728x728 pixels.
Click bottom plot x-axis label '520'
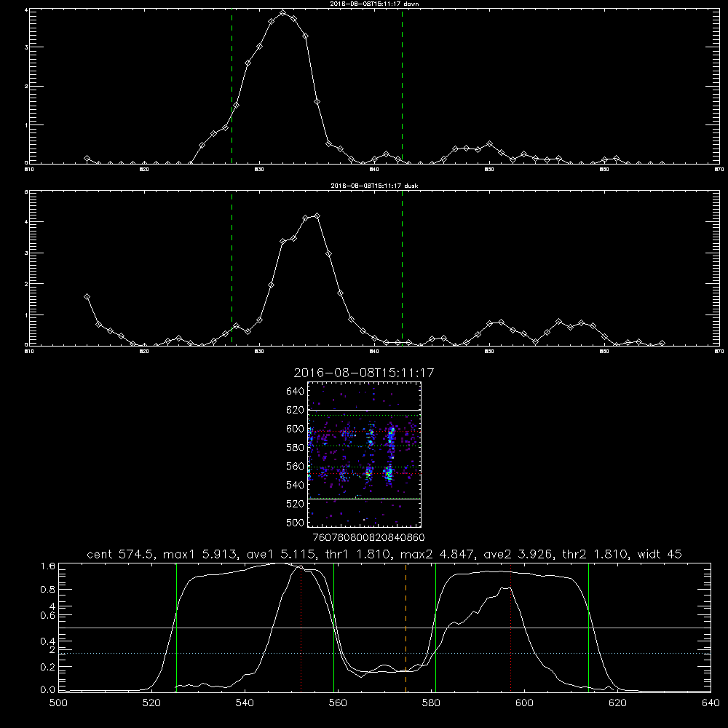(x=152, y=703)
